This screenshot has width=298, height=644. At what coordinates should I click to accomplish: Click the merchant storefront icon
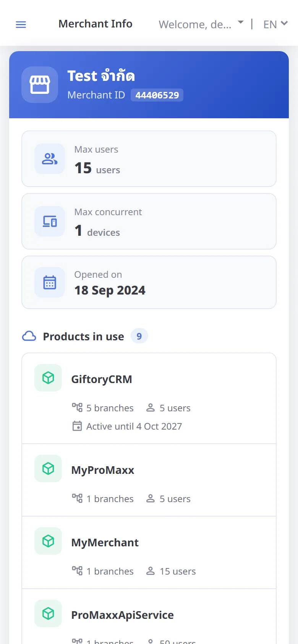tap(40, 85)
